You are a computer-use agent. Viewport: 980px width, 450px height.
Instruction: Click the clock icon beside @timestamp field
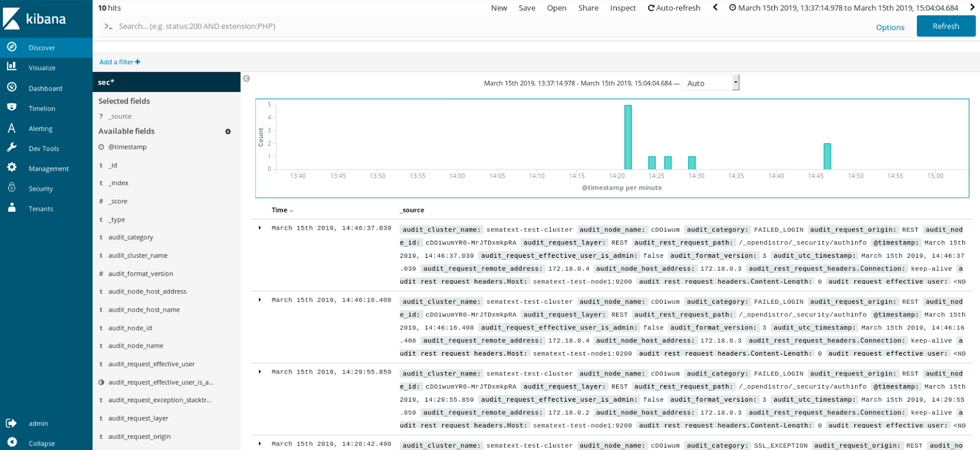(102, 147)
